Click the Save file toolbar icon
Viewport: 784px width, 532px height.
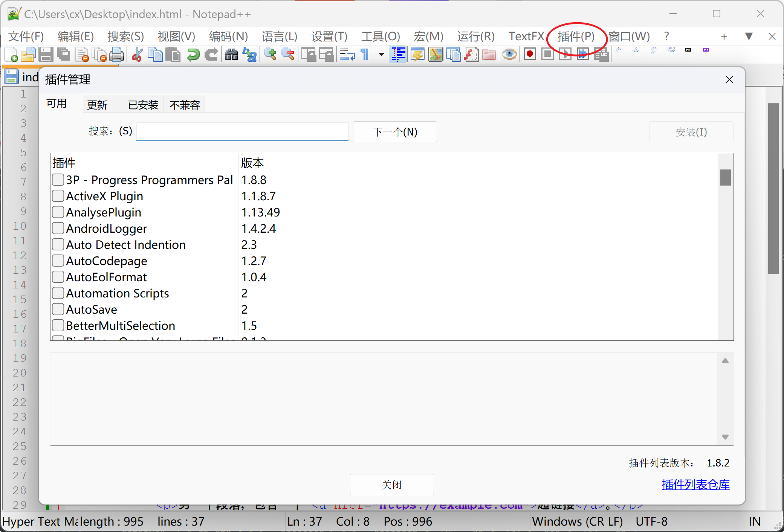(x=46, y=55)
